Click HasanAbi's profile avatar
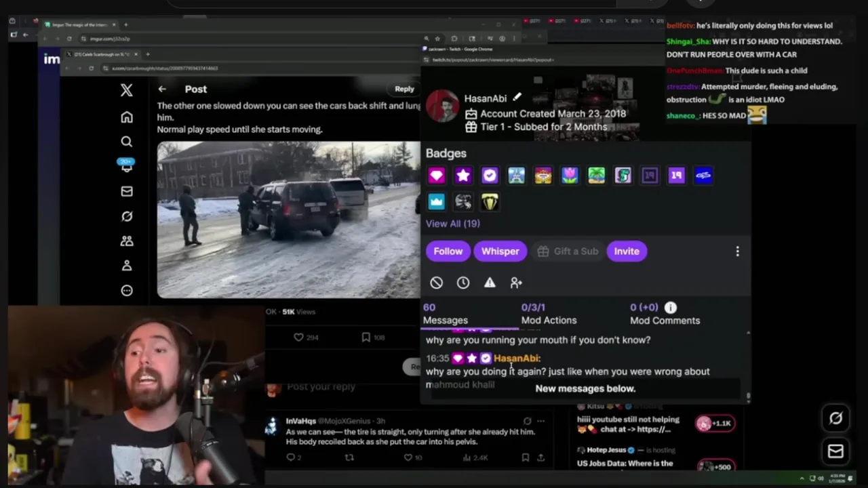Image resolution: width=868 pixels, height=488 pixels. pos(443,106)
